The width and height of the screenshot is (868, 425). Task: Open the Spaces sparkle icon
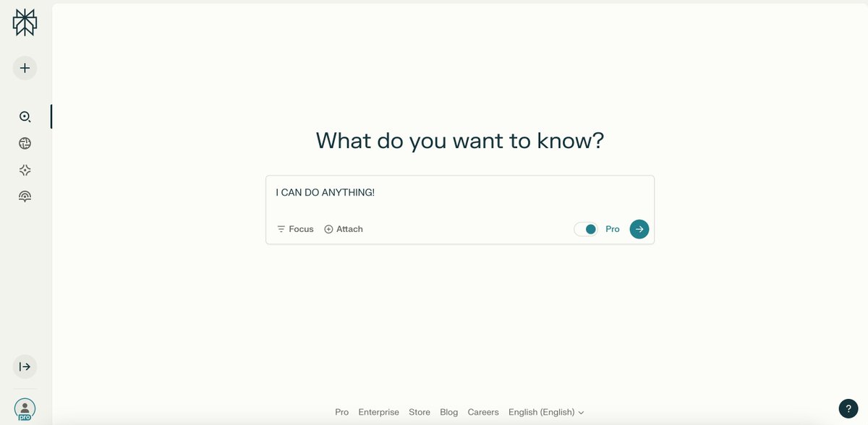coord(25,170)
